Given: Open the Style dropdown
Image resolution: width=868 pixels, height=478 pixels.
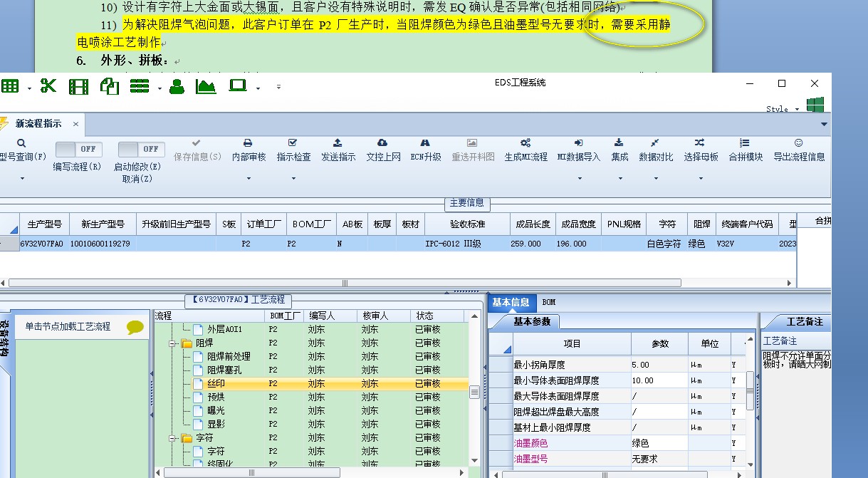Looking at the screenshot, I should coord(798,109).
